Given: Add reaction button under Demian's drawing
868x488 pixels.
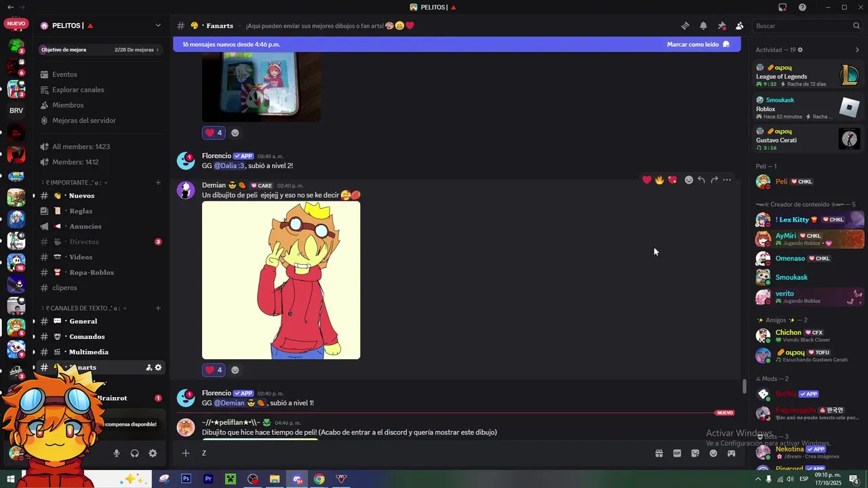Looking at the screenshot, I should pyautogui.click(x=235, y=370).
